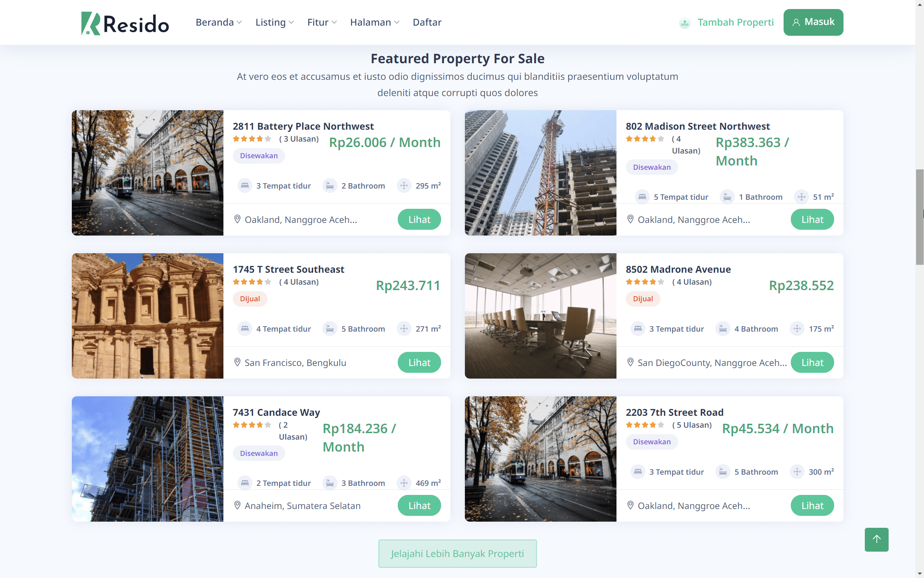Click area icon beside 295 m²
This screenshot has width=924, height=578.
click(x=404, y=186)
